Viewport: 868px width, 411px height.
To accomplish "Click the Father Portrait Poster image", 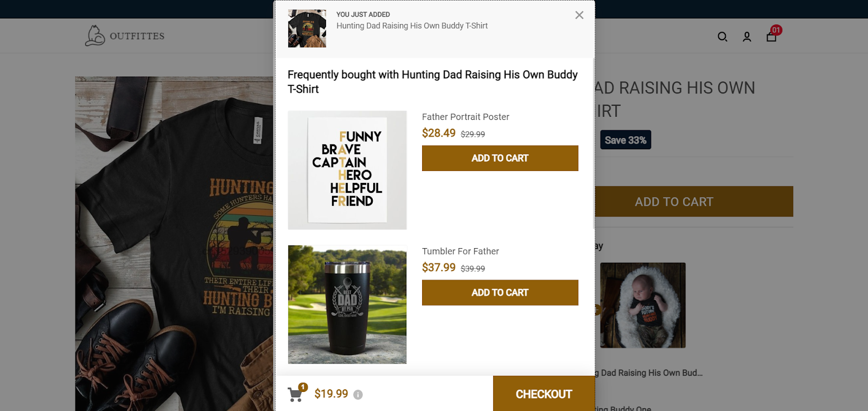I will [x=347, y=170].
